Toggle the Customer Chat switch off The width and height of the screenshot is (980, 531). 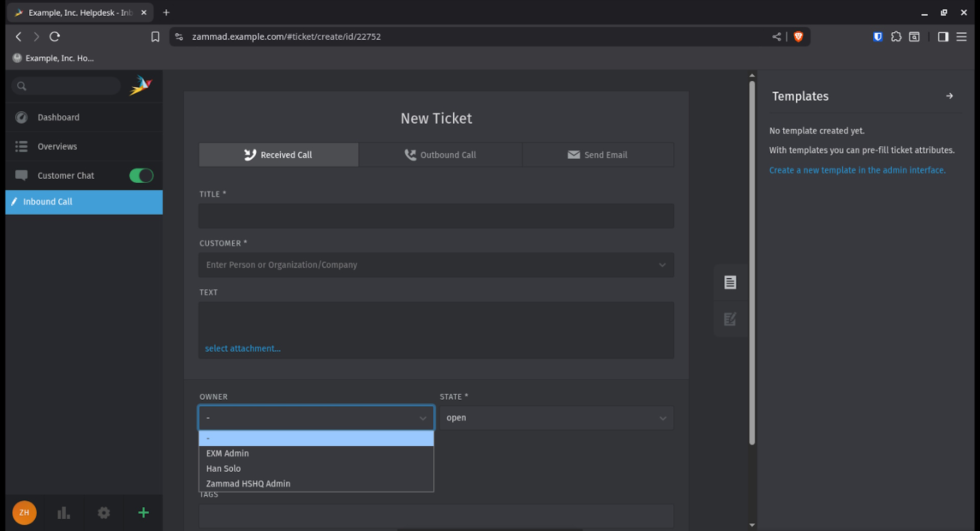tap(141, 176)
